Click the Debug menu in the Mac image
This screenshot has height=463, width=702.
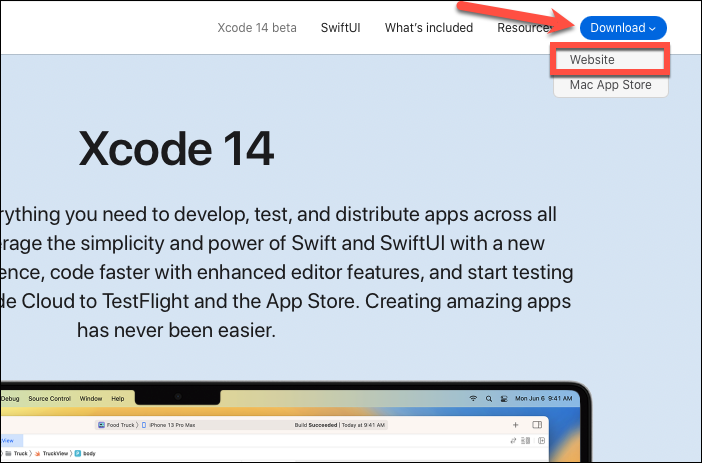click(x=10, y=399)
